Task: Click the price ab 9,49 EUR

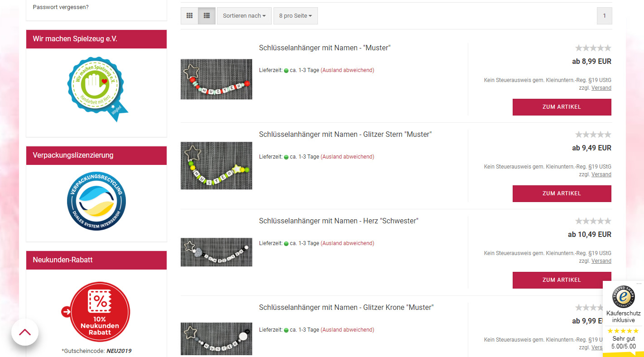Action: [591, 148]
